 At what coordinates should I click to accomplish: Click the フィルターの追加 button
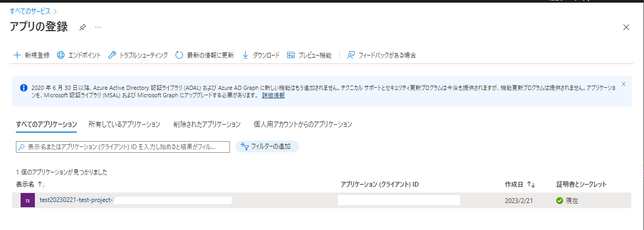(x=267, y=146)
